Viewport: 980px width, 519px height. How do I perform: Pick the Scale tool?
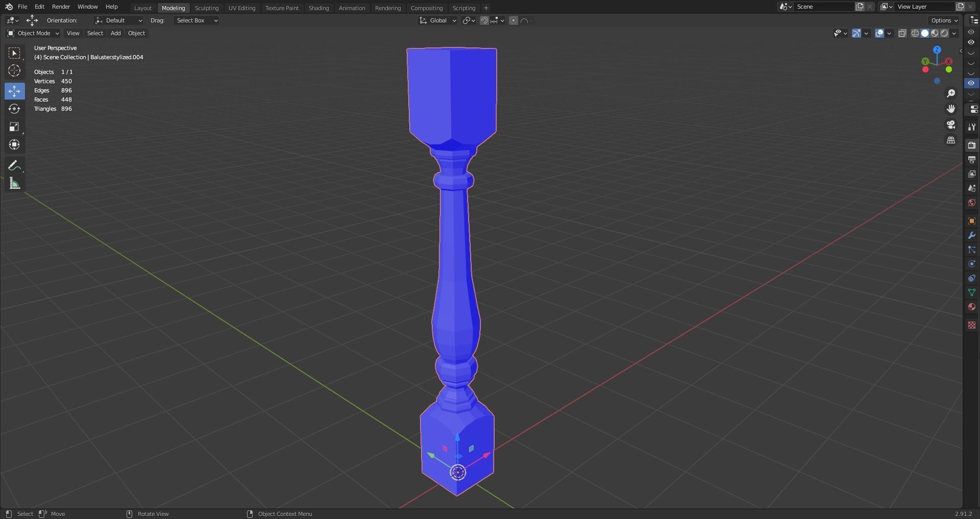[x=14, y=127]
